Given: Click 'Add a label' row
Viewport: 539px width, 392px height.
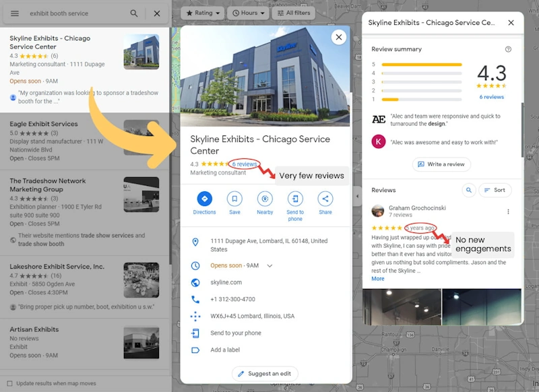Looking at the screenshot, I should point(265,350).
